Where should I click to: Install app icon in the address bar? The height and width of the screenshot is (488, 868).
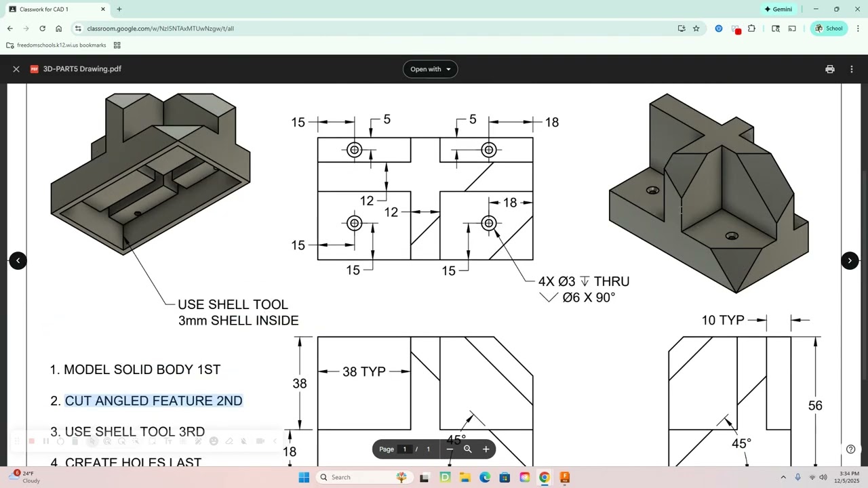pos(682,28)
